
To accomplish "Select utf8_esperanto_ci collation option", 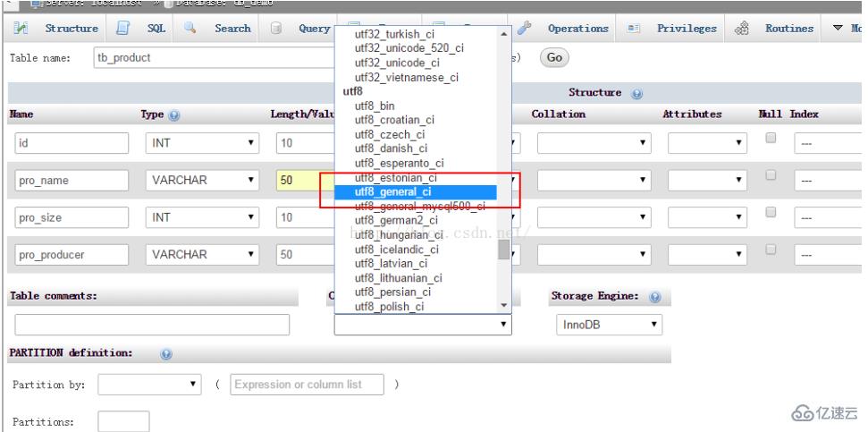I will 415,164.
